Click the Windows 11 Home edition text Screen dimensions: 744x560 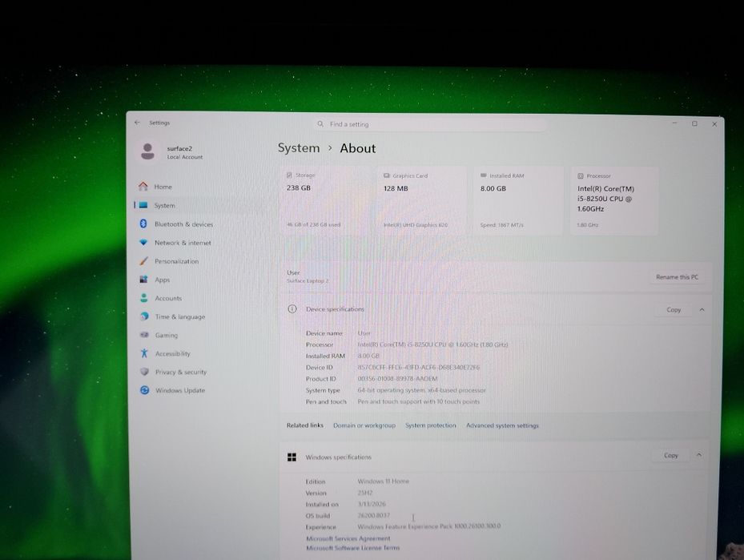pos(383,481)
